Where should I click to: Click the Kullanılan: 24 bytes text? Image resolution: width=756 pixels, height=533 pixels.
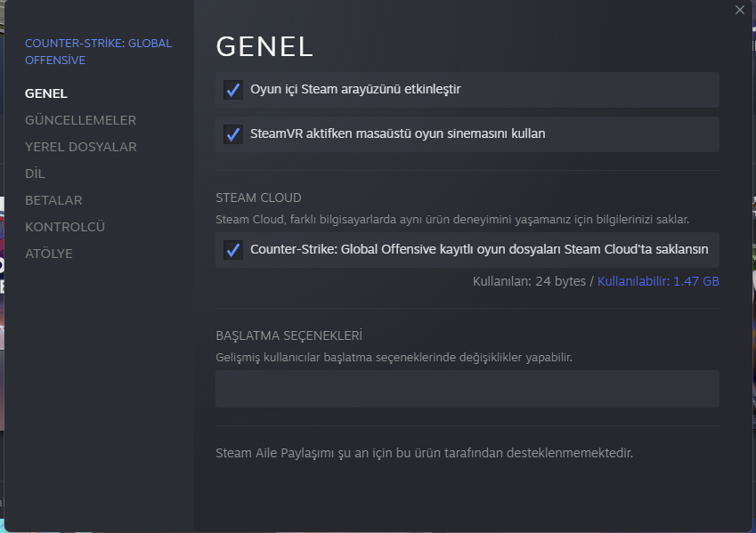click(529, 281)
